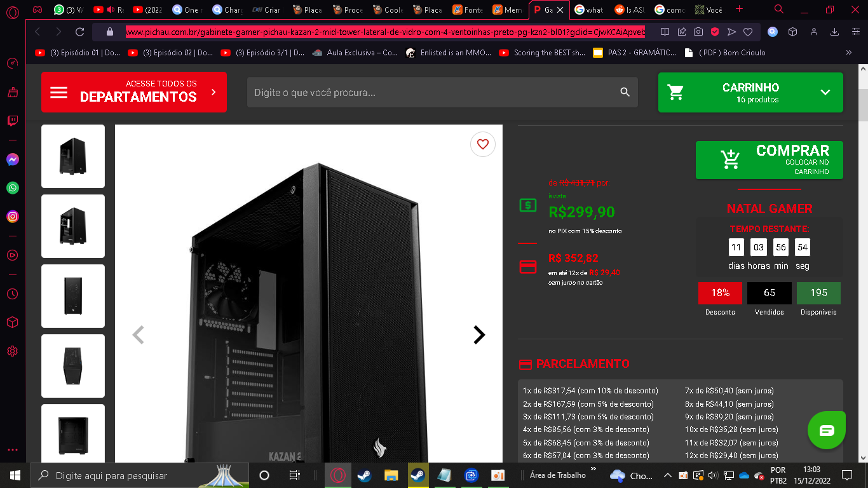Select the first product thumbnail

[x=73, y=156]
